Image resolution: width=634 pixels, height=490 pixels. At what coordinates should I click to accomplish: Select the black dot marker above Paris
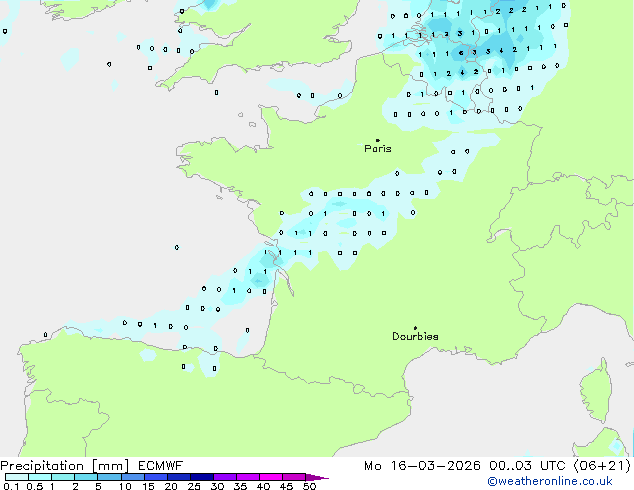pyautogui.click(x=378, y=140)
